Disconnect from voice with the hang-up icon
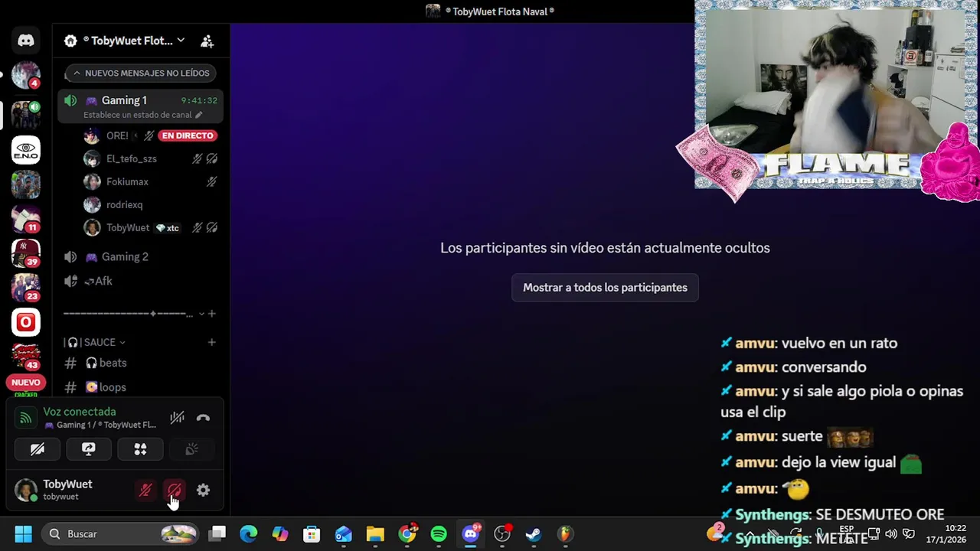Viewport: 980px width, 551px height. click(203, 418)
